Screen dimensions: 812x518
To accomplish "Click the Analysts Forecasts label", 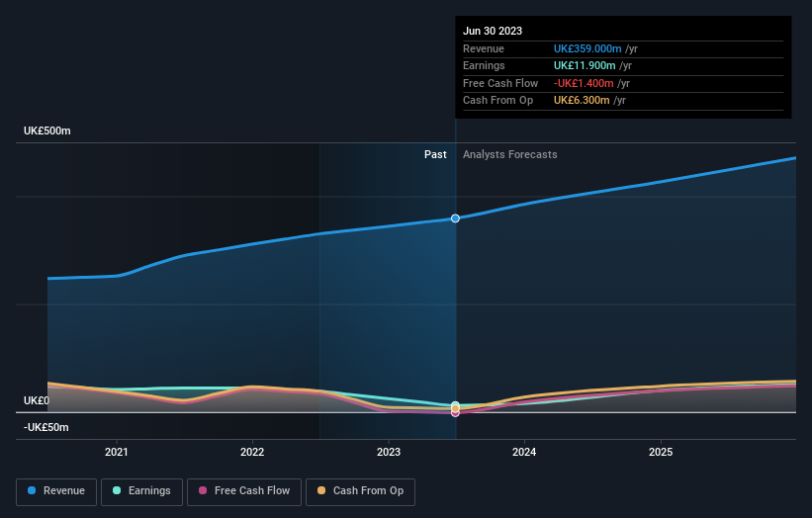I will point(510,155).
